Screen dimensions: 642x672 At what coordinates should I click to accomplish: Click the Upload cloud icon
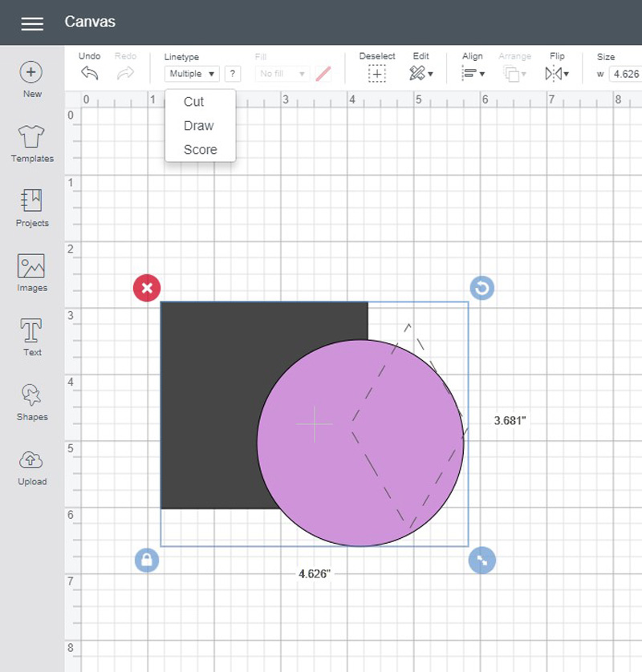(x=30, y=460)
